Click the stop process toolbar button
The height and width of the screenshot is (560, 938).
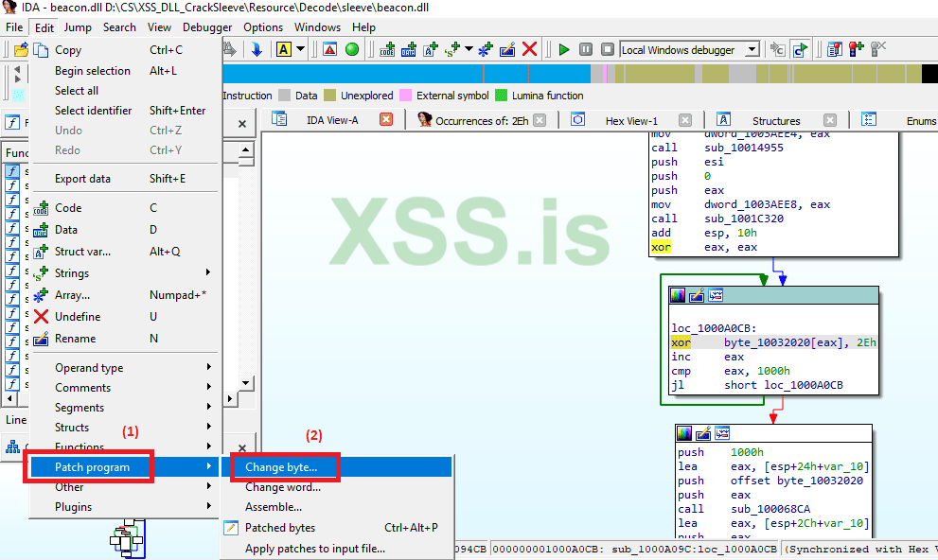coord(607,49)
